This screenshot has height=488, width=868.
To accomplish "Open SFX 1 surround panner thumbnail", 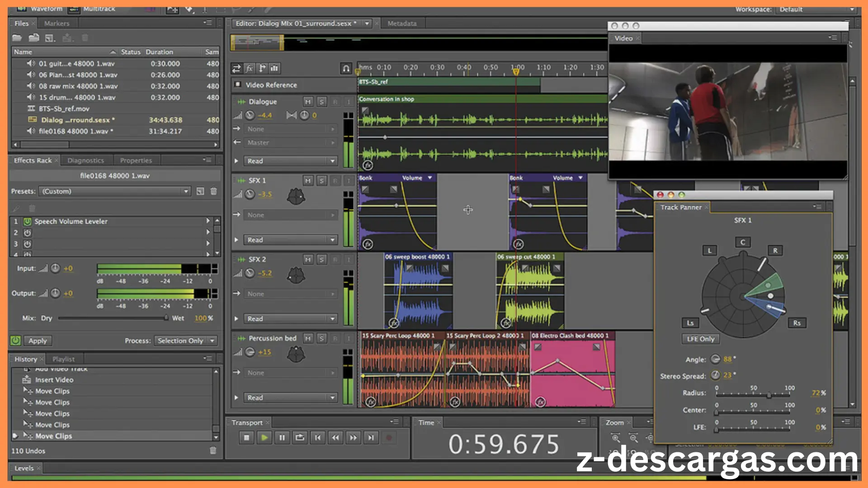I will point(296,196).
